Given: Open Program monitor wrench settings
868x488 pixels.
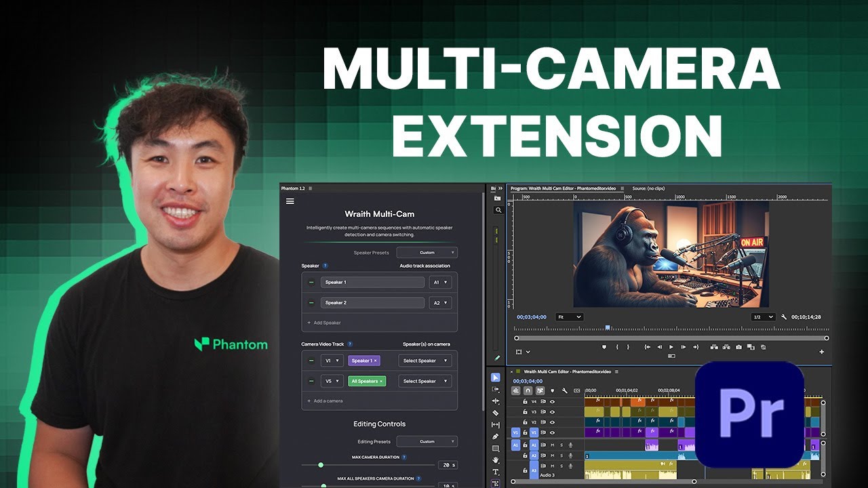Looking at the screenshot, I should coord(784,317).
